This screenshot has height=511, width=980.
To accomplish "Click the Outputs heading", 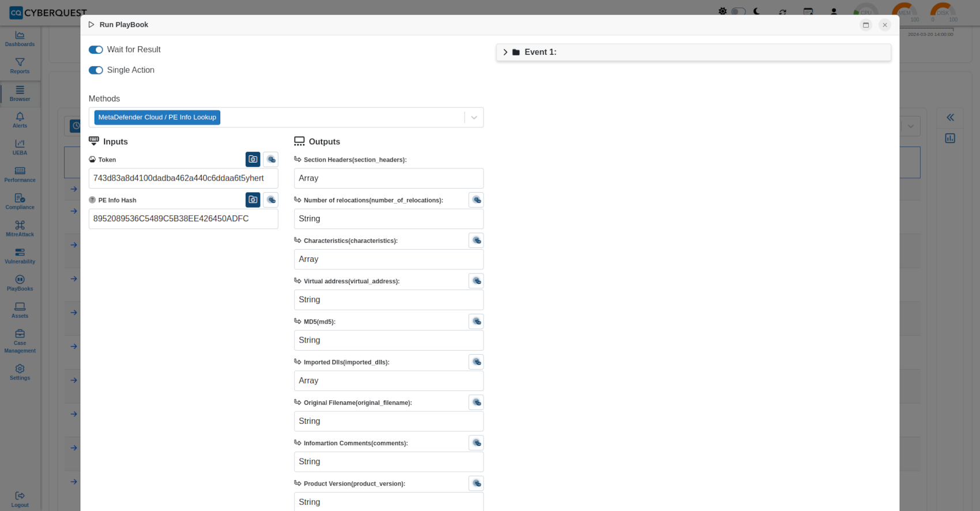I will 324,142.
